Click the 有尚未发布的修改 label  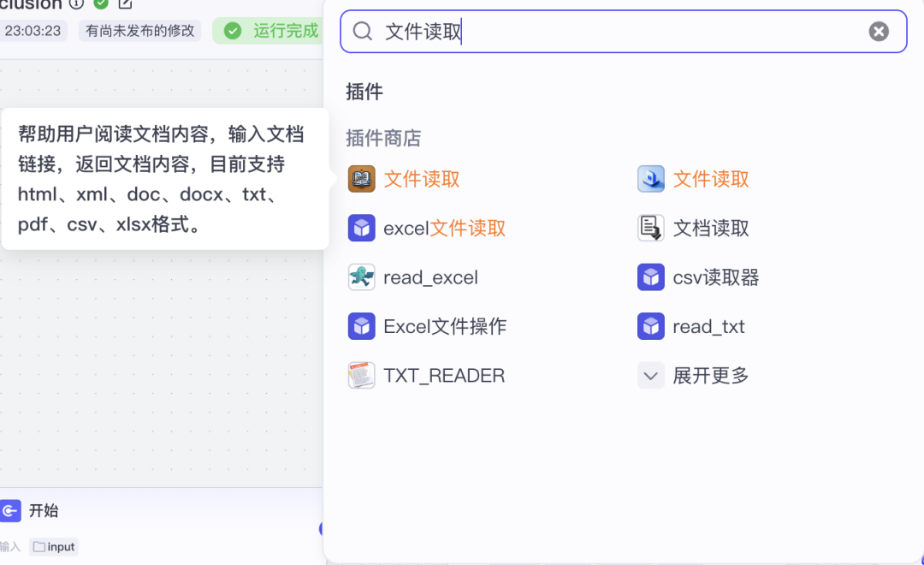tap(140, 32)
